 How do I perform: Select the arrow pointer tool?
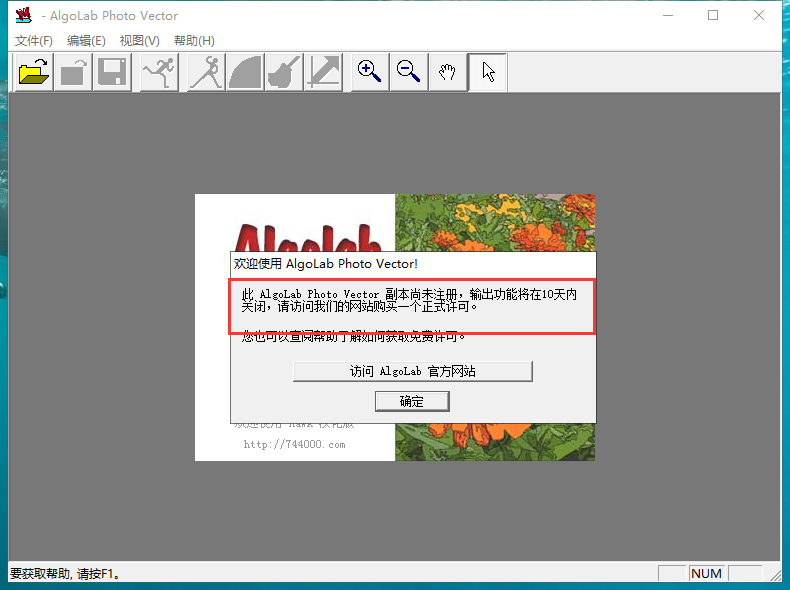click(488, 72)
